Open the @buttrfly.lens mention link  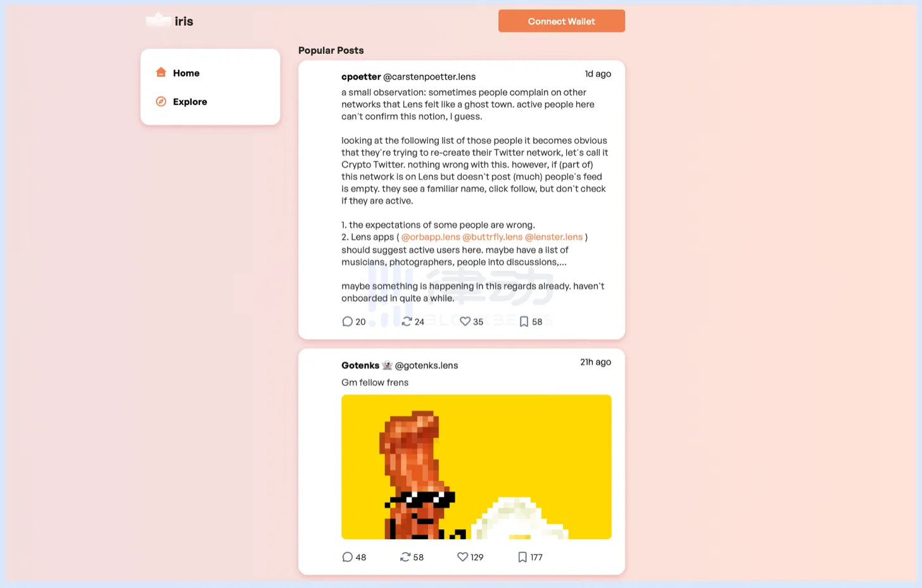[x=493, y=237]
